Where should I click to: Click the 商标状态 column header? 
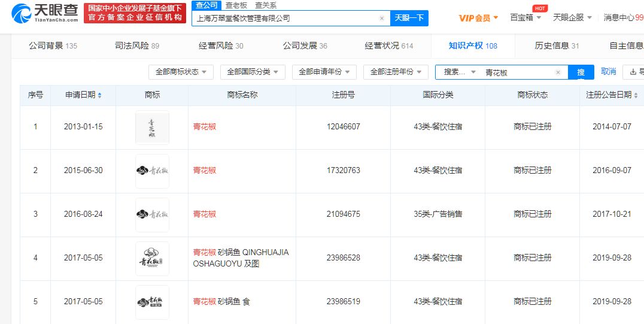(x=532, y=95)
